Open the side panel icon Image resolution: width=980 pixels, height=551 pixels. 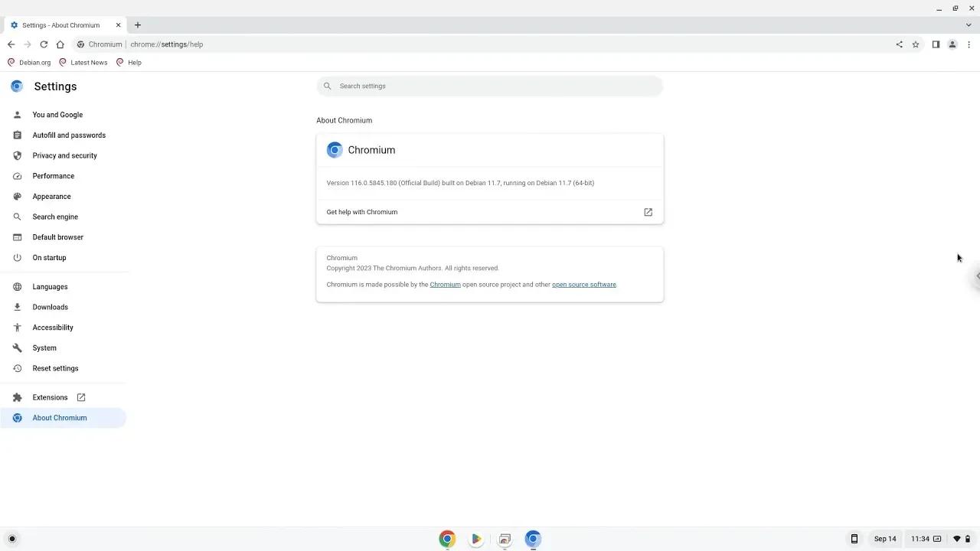[x=936, y=44]
